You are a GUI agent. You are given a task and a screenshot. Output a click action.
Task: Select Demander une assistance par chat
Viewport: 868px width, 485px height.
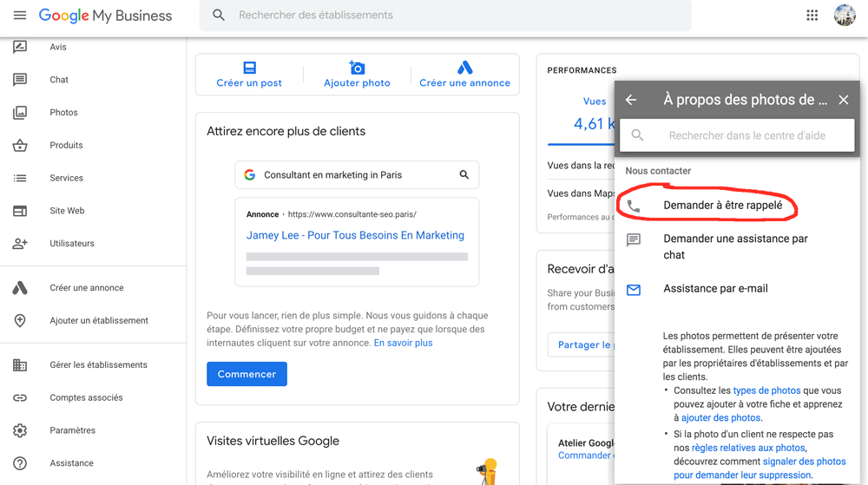736,246
